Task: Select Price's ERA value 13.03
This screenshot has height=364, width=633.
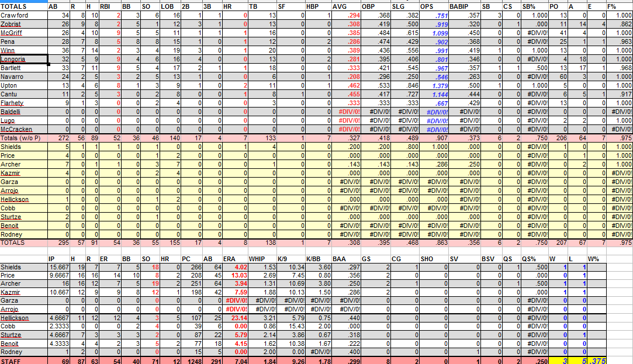Action: point(235,275)
